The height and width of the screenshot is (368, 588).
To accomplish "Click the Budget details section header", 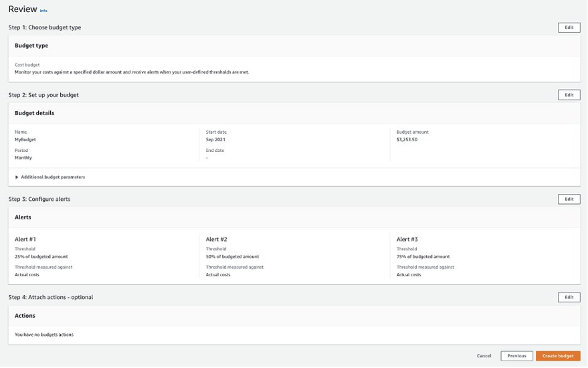I will [x=35, y=113].
